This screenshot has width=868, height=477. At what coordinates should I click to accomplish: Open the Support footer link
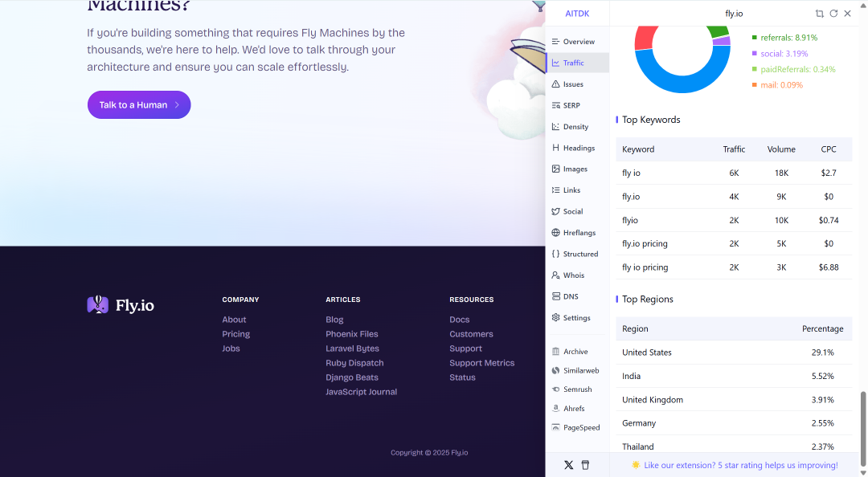(x=465, y=348)
